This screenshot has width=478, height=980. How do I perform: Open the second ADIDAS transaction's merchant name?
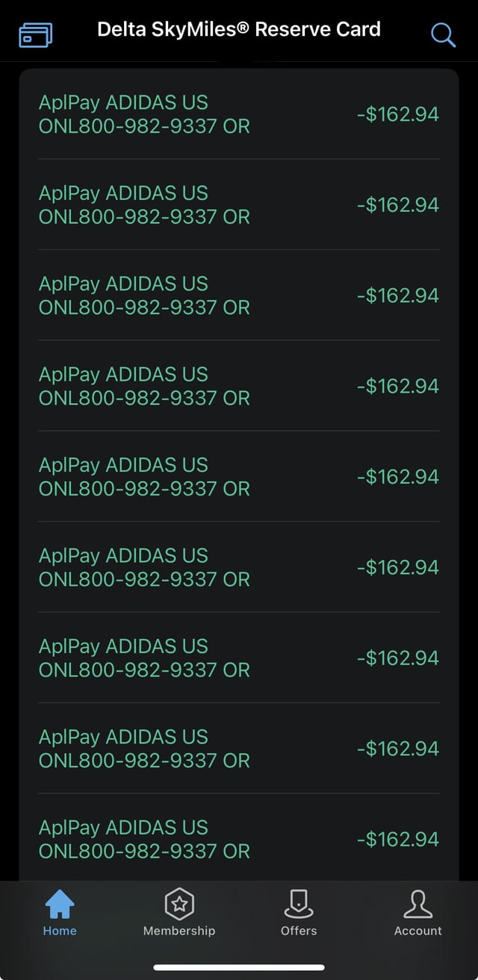144,205
